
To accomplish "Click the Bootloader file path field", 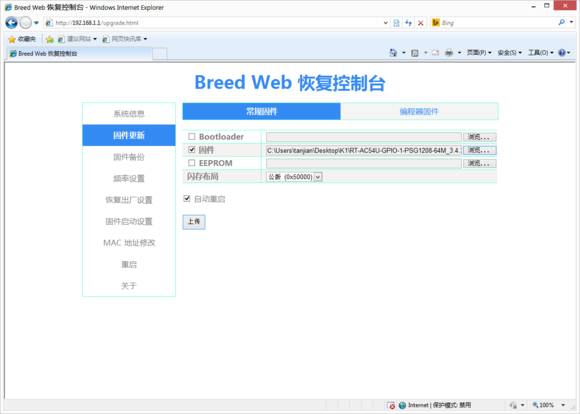I will pyautogui.click(x=364, y=137).
